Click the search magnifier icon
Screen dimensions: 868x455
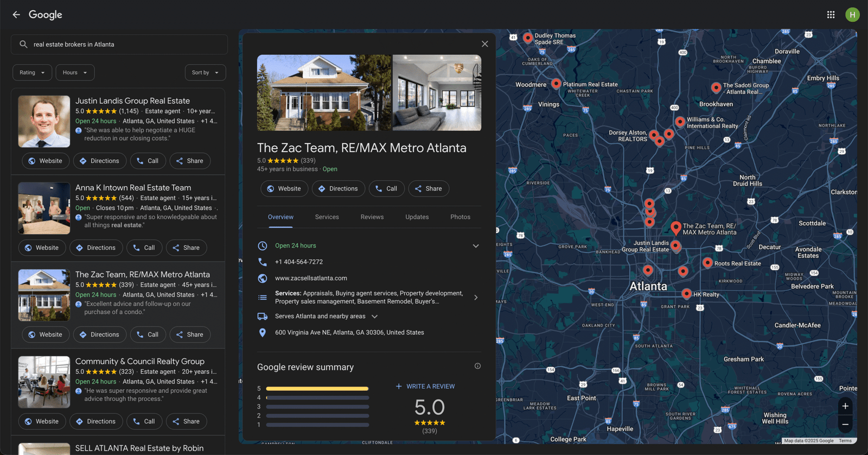click(23, 45)
